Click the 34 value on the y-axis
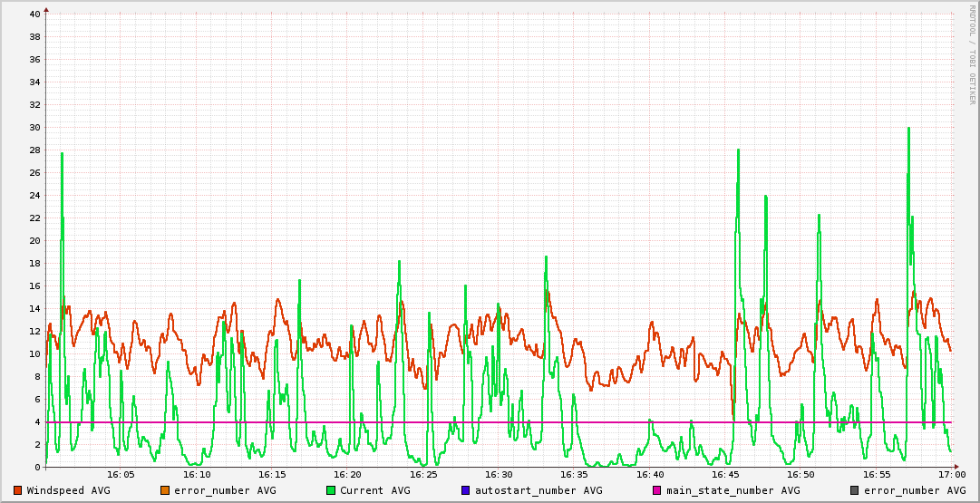980x503 pixels. [35, 82]
